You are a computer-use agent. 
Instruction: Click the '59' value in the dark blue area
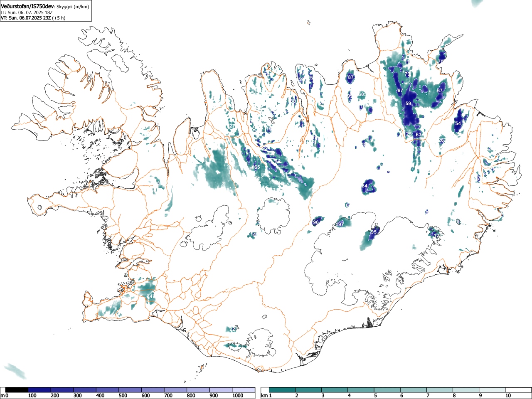coord(408,103)
